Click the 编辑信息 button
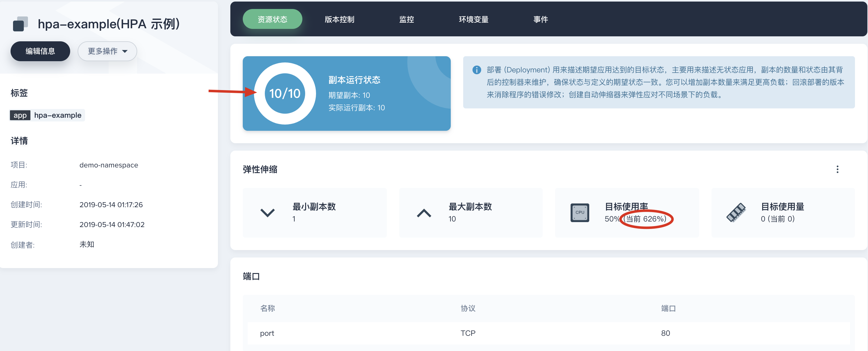Viewport: 868px width, 351px height. pos(40,51)
